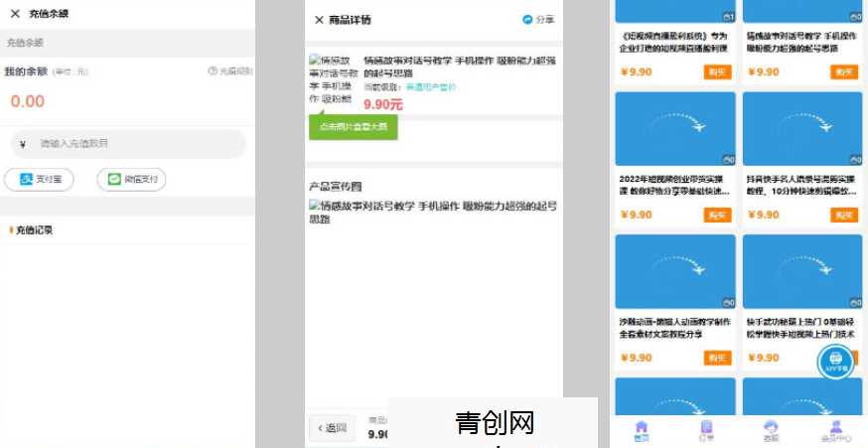Choose 支付宝 Alipay payment option
Viewport: 868px width, 448px height.
pos(39,180)
